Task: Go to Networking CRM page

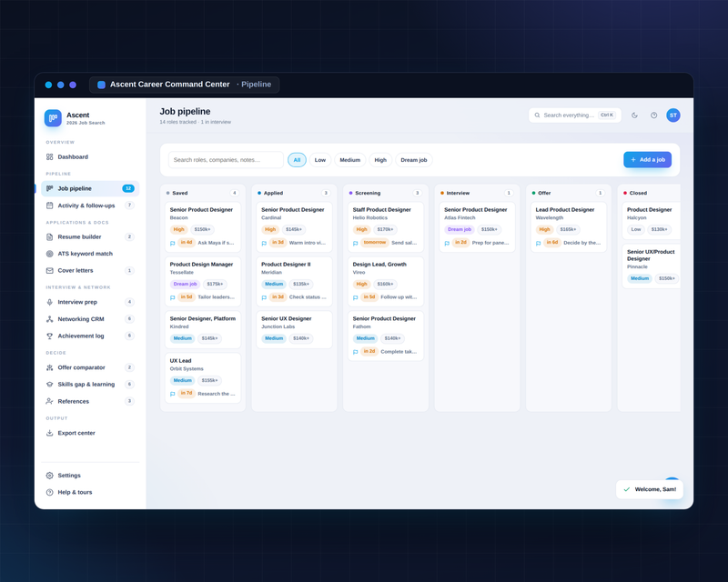Action: point(90,319)
